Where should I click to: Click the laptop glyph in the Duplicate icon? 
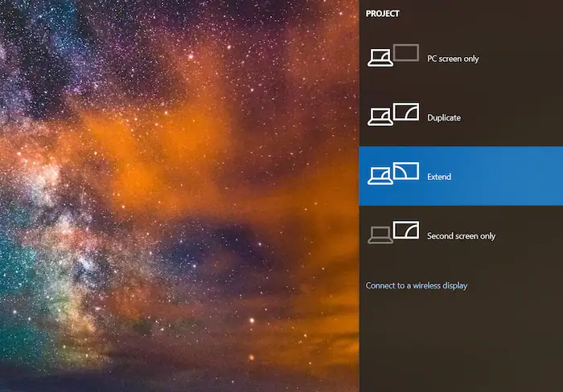(x=380, y=119)
